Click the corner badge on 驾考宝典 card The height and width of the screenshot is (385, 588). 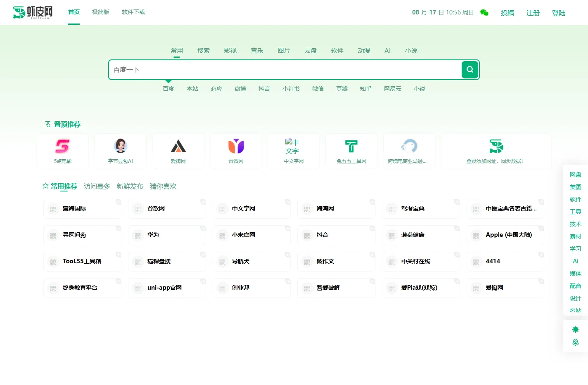[457, 202]
